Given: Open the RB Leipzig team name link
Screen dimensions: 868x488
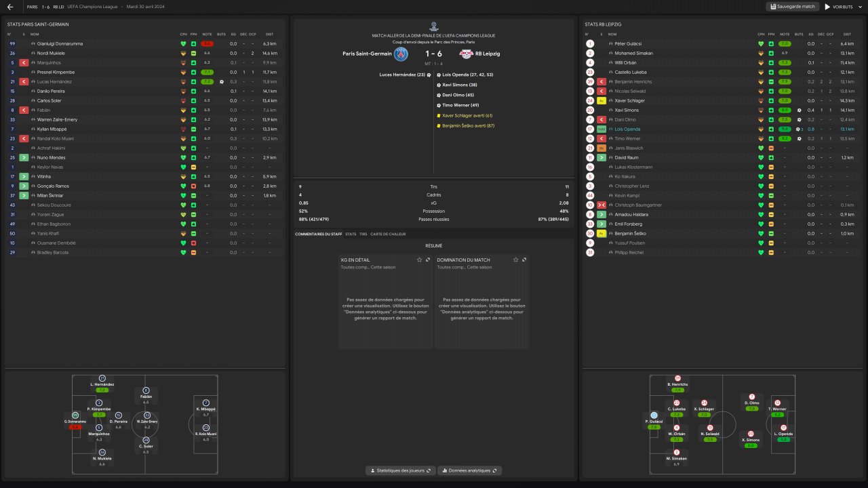Looking at the screenshot, I should 488,54.
